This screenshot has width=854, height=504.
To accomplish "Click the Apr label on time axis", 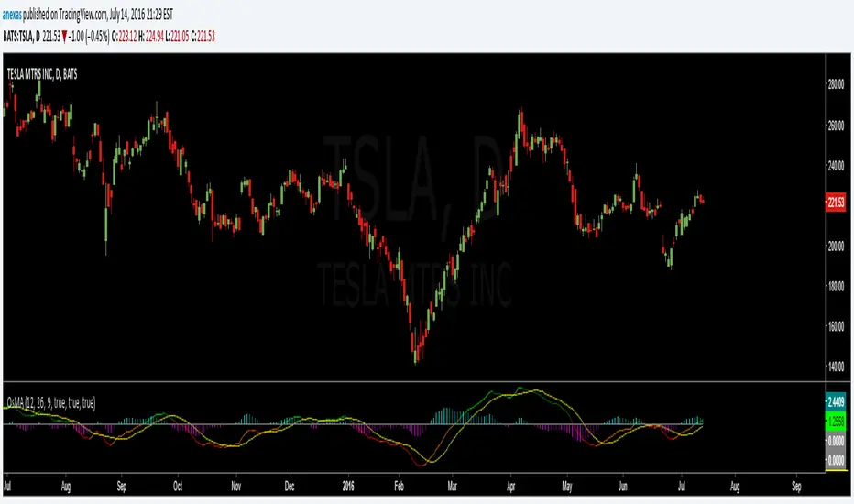I will click(511, 486).
